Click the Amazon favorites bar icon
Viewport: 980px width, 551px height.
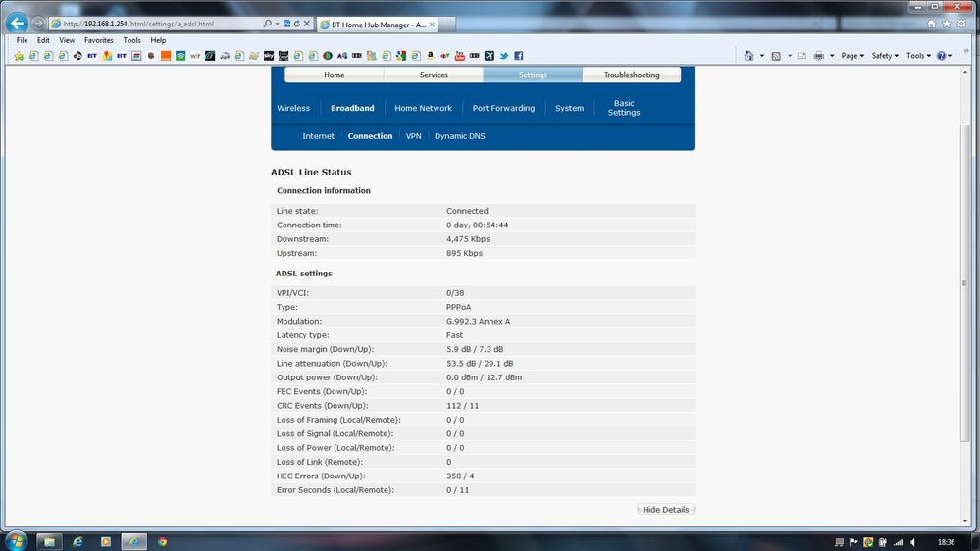coord(431,56)
